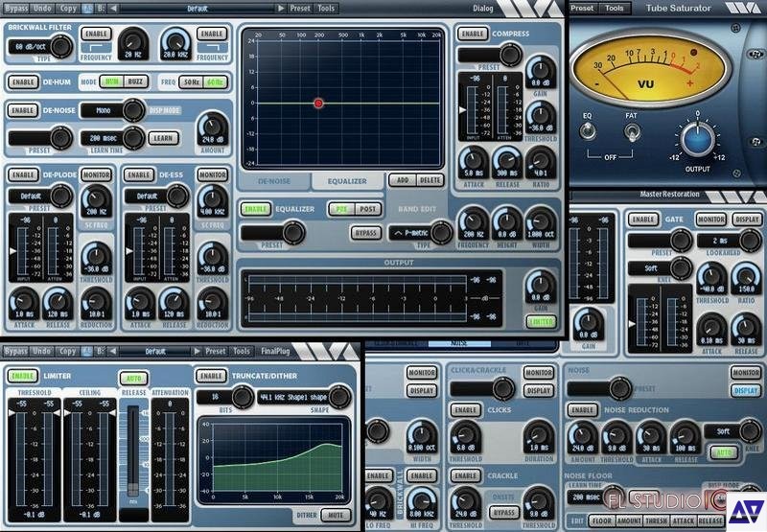Click next preset arrow in FinalPlug window

[197, 351]
